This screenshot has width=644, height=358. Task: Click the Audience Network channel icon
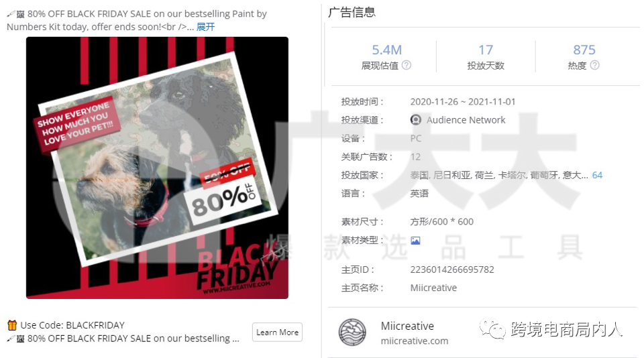[x=416, y=120]
